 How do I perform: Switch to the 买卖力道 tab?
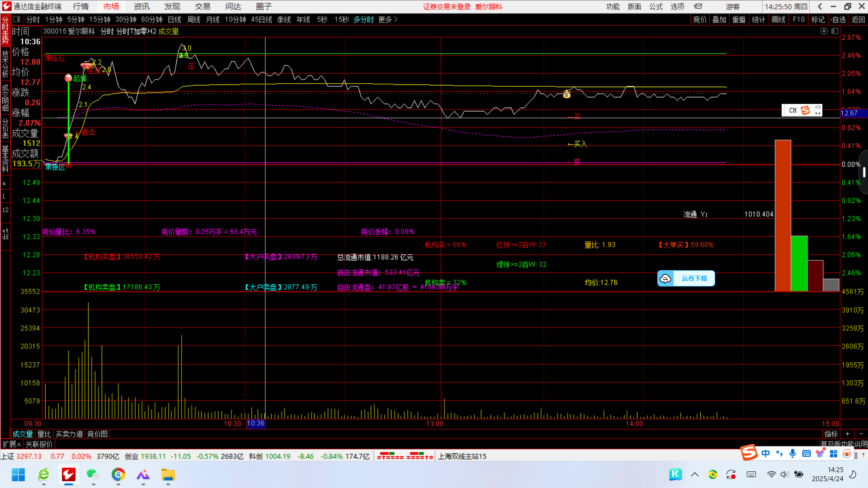point(69,434)
